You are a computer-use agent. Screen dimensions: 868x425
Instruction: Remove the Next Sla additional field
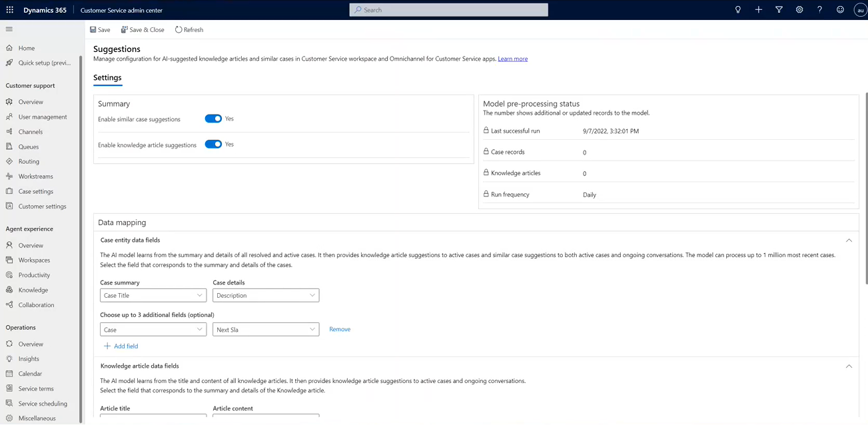(x=340, y=328)
